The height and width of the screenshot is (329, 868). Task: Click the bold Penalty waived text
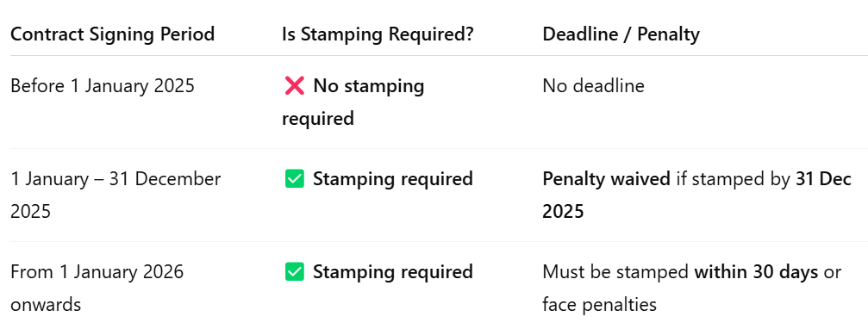[x=606, y=179]
